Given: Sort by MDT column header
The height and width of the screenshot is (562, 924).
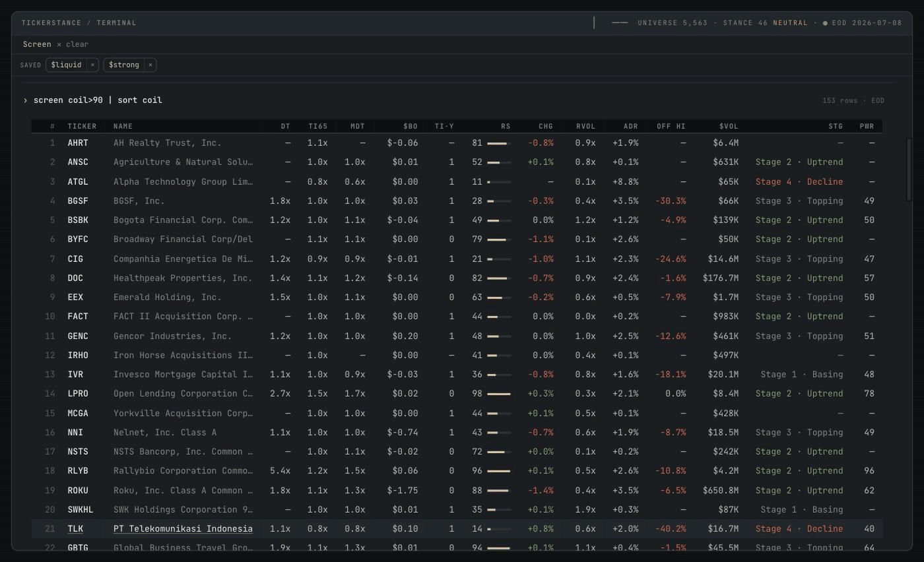Looking at the screenshot, I should [x=358, y=126].
